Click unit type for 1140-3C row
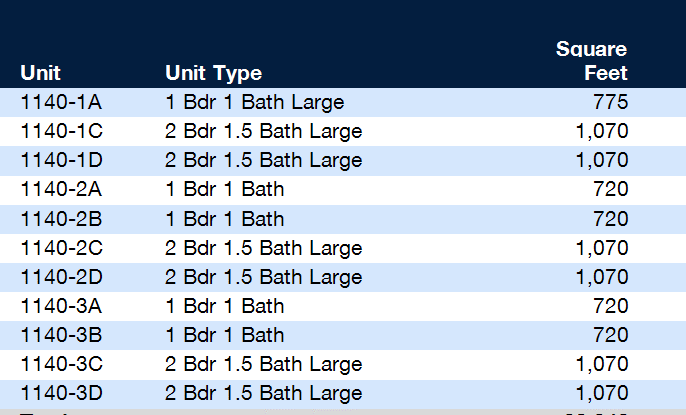Image resolution: width=686 pixels, height=415 pixels. coord(264,364)
